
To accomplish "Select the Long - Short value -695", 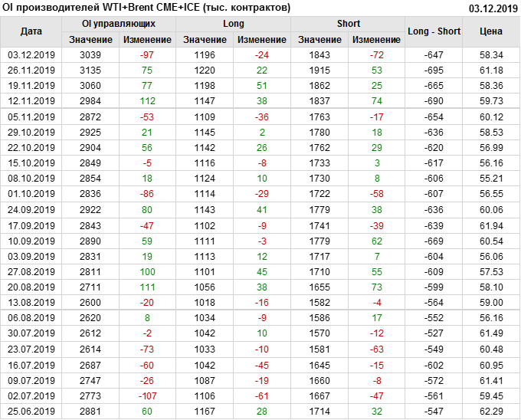I will click(434, 71).
